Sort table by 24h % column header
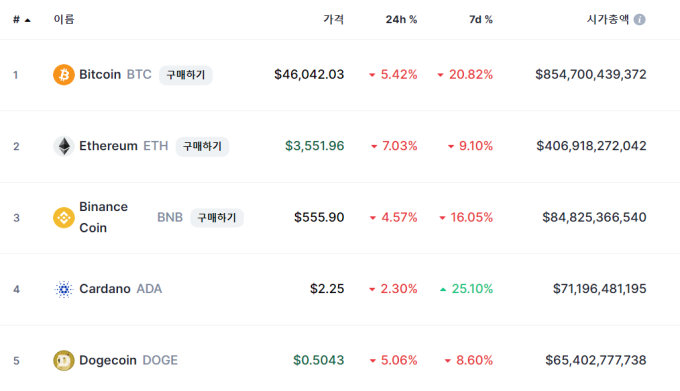The image size is (680, 391). pos(402,20)
